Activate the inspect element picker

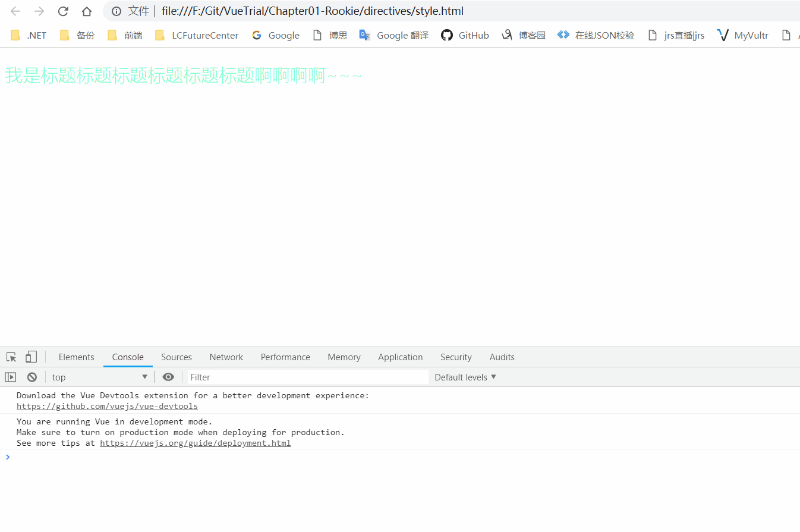click(11, 357)
